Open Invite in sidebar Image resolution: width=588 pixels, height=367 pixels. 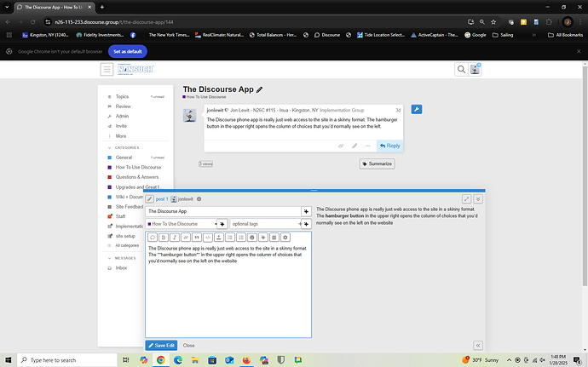tap(121, 126)
